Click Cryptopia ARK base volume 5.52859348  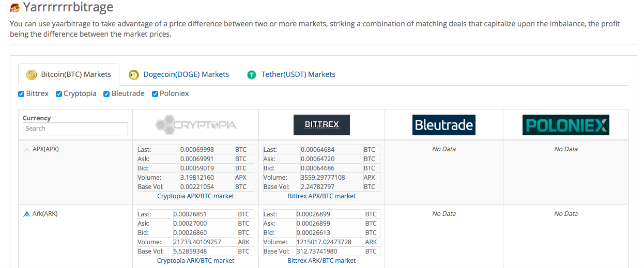pos(190,251)
